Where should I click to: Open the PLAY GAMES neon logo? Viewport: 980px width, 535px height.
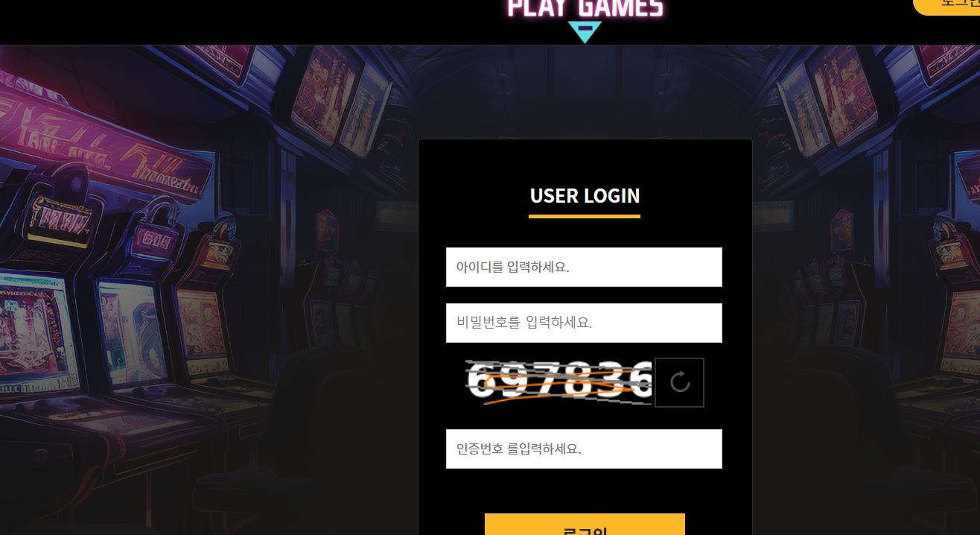585,9
